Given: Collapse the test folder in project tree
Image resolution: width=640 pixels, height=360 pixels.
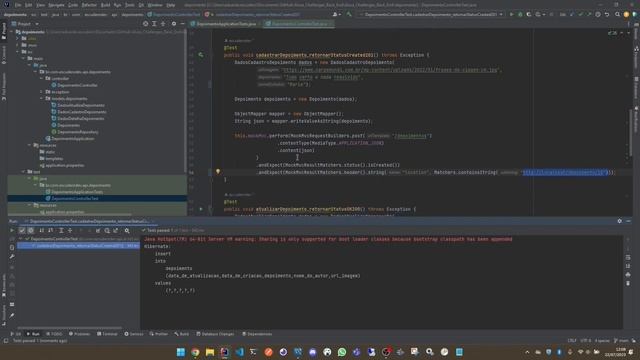Looking at the screenshot, I should 23,172.
